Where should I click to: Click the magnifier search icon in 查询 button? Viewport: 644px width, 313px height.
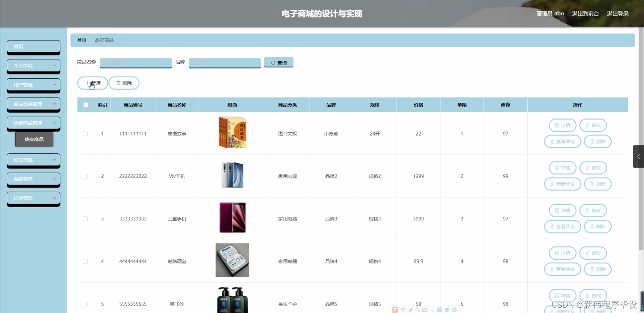pyautogui.click(x=273, y=63)
